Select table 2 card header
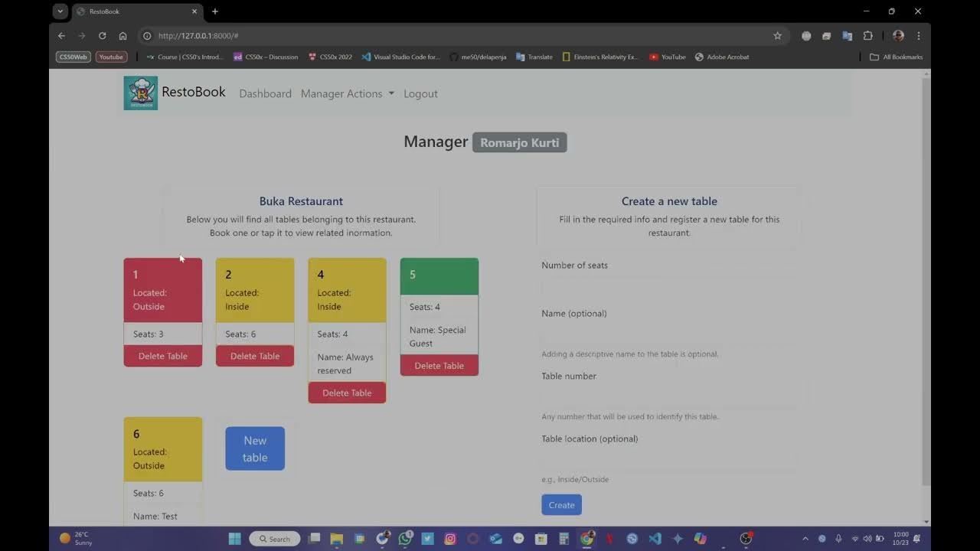This screenshot has width=980, height=551. click(255, 290)
